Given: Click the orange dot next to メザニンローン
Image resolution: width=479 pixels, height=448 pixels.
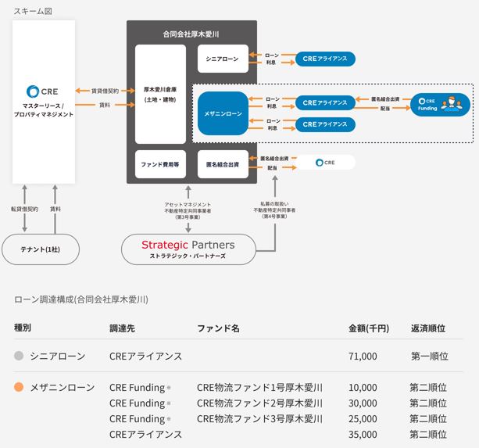Looking at the screenshot, I should (x=19, y=387).
